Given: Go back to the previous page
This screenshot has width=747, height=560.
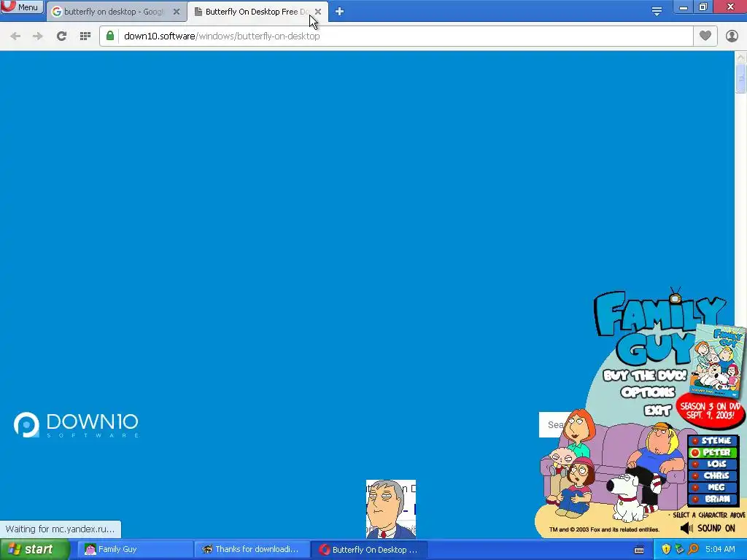Looking at the screenshot, I should [x=15, y=36].
